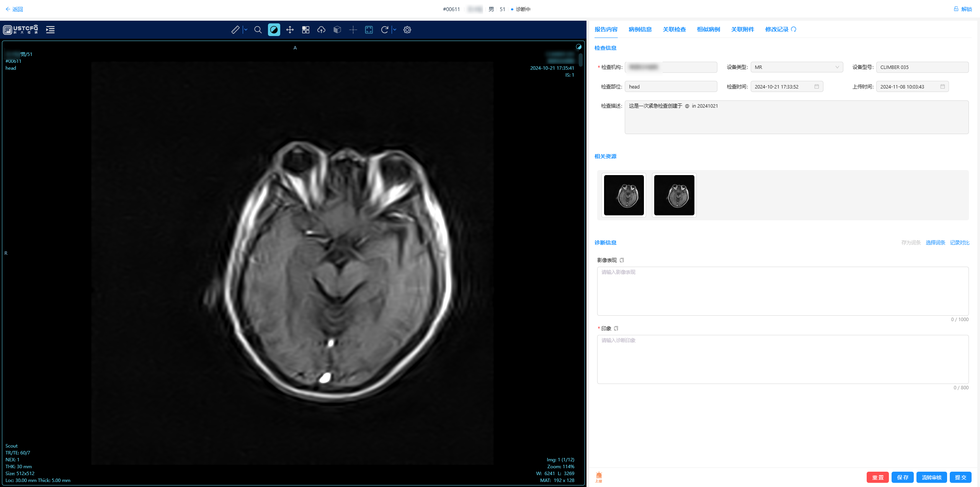
Task: Copy 影像表现 text with copy icon
Action: 622,260
